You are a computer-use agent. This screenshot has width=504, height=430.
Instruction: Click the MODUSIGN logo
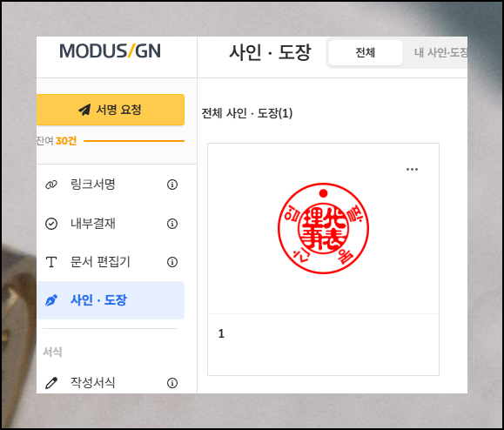point(110,51)
